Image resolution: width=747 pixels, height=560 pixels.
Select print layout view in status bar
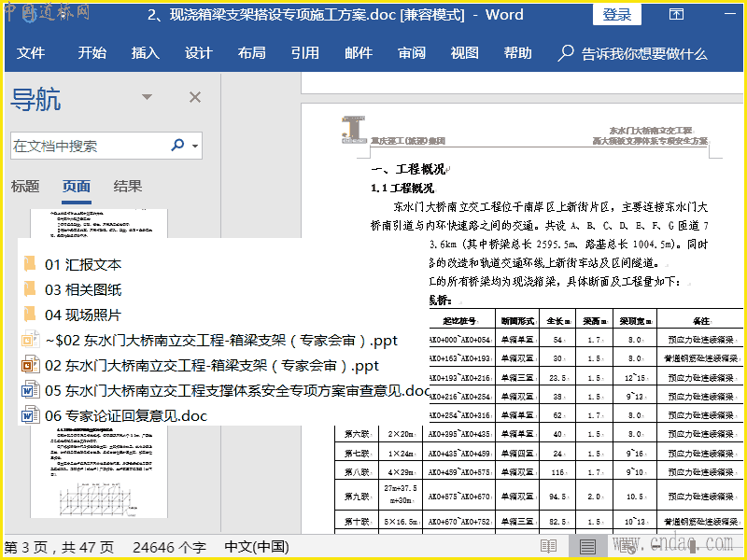click(x=587, y=546)
